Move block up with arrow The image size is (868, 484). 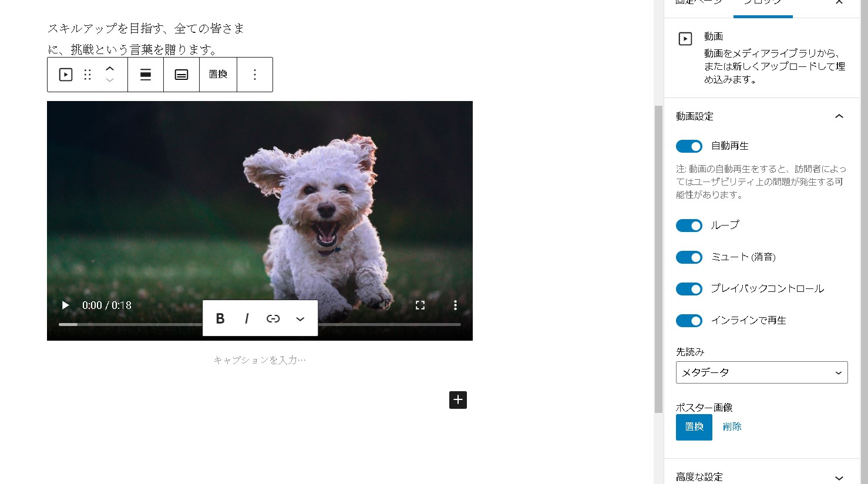(110, 68)
